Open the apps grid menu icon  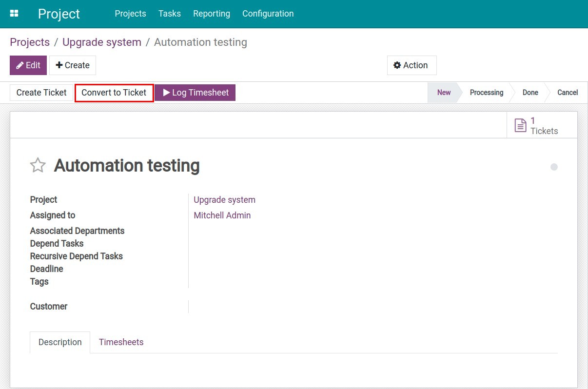[x=14, y=14]
